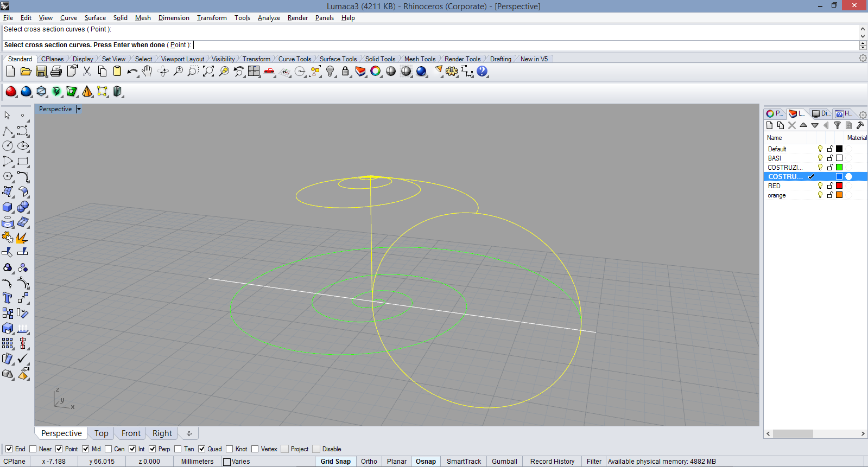Open the Analyze menu
The height and width of the screenshot is (467, 868).
pos(269,18)
